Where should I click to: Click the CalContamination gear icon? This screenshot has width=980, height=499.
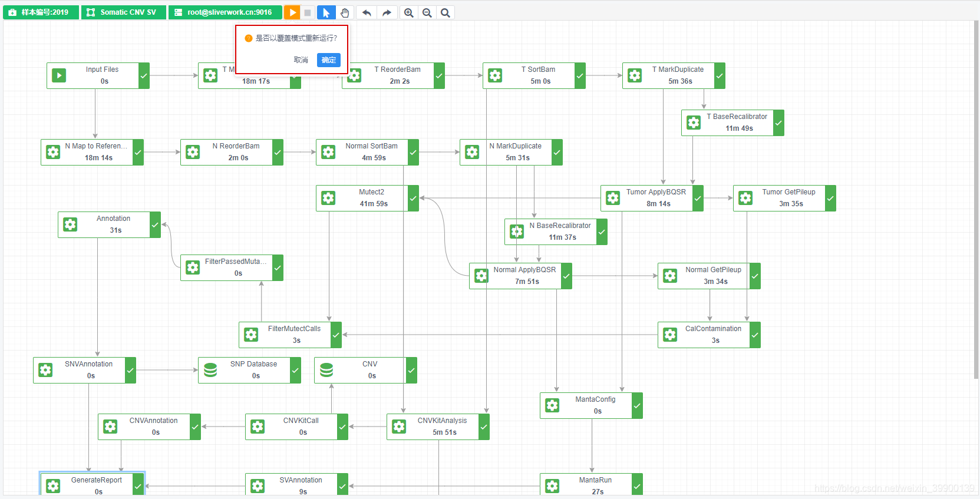pos(670,335)
